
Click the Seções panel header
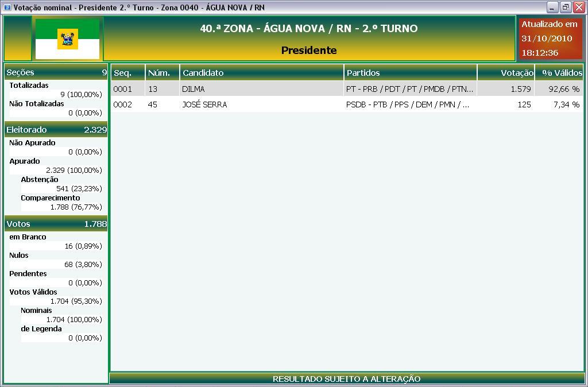tap(56, 73)
